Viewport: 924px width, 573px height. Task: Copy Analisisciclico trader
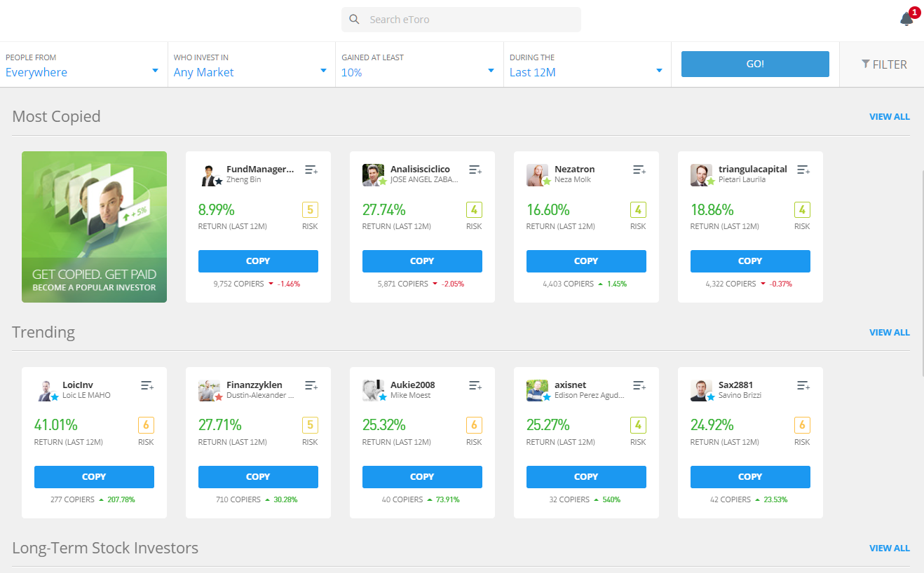pyautogui.click(x=422, y=261)
